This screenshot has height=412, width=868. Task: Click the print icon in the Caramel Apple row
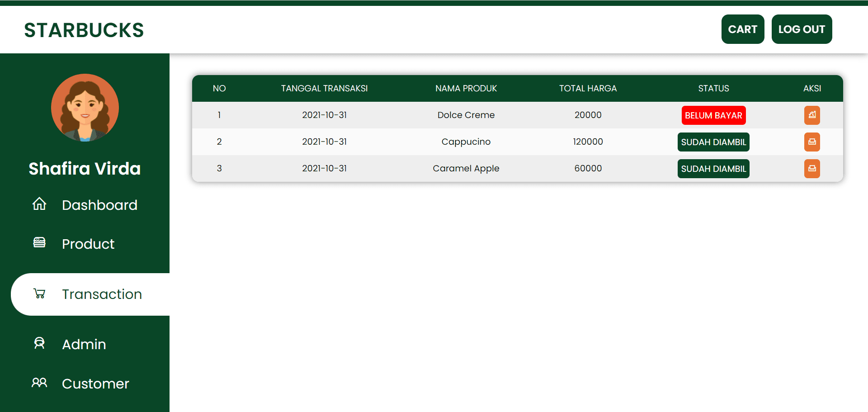812,168
